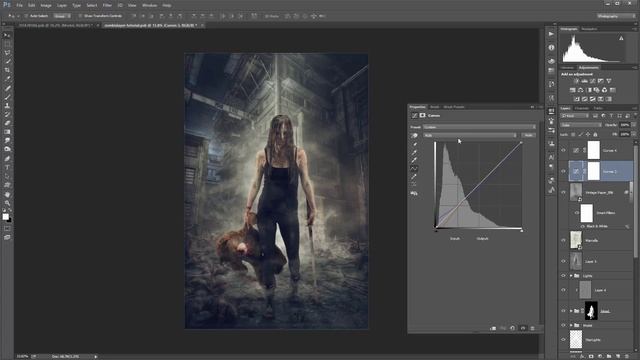Expand the Model group with mask
Image resolution: width=640 pixels, height=360 pixels.
pos(571,311)
